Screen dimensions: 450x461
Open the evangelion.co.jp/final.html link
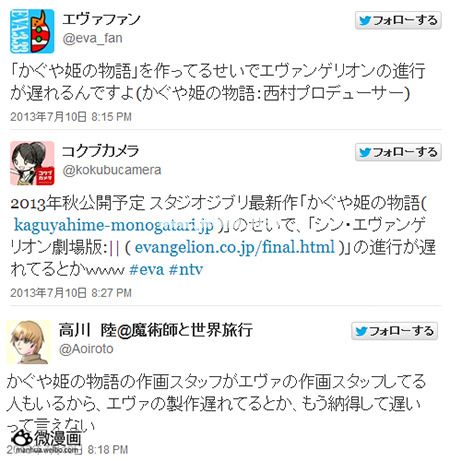click(235, 247)
